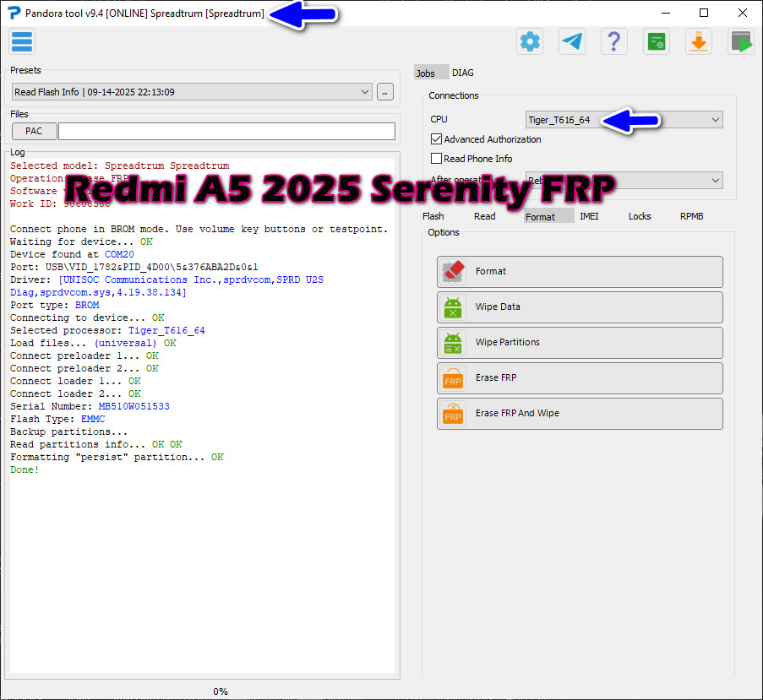Close the Pandora tool window
763x700 pixels.
(x=743, y=14)
